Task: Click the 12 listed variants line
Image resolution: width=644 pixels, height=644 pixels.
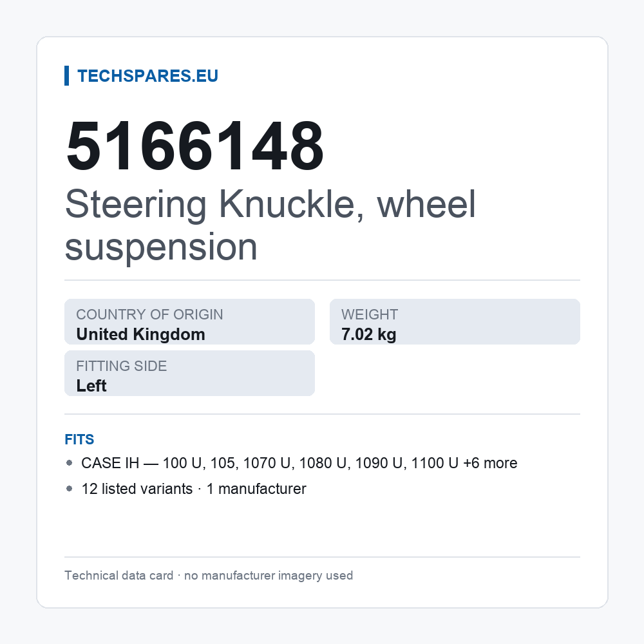Action: (194, 489)
